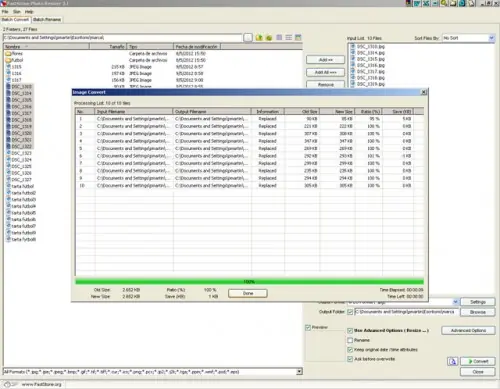This screenshot has height=389, width=500.
Task: Toggle the Output Folder checkbox
Action: tap(350, 312)
